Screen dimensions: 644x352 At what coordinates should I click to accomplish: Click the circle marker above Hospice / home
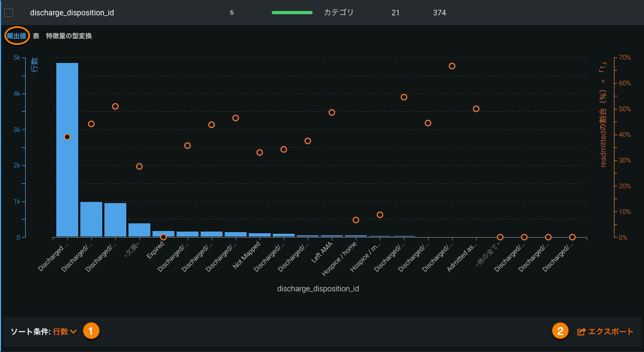[356, 220]
